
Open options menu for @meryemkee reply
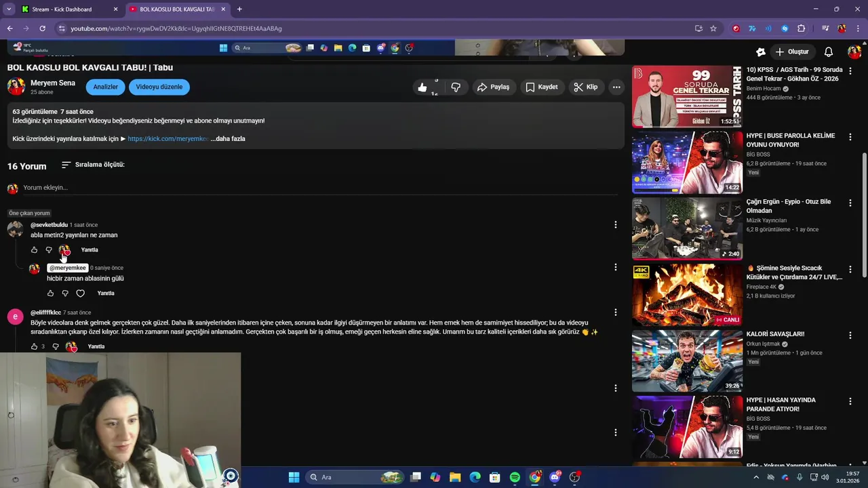tap(616, 267)
